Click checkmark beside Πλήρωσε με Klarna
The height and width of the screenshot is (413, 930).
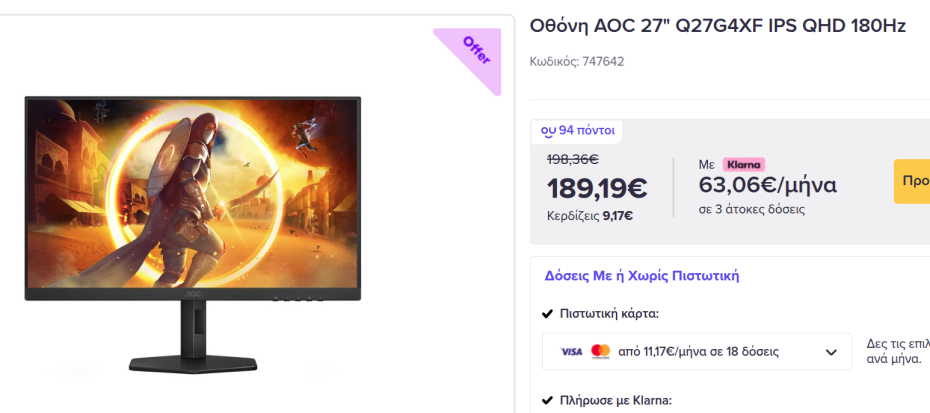click(x=547, y=401)
